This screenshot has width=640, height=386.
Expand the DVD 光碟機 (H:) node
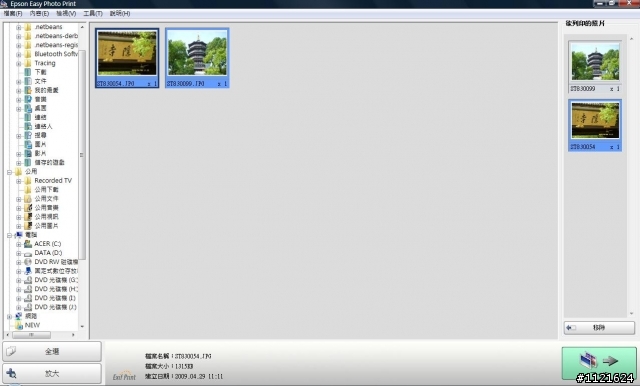pos(18,290)
